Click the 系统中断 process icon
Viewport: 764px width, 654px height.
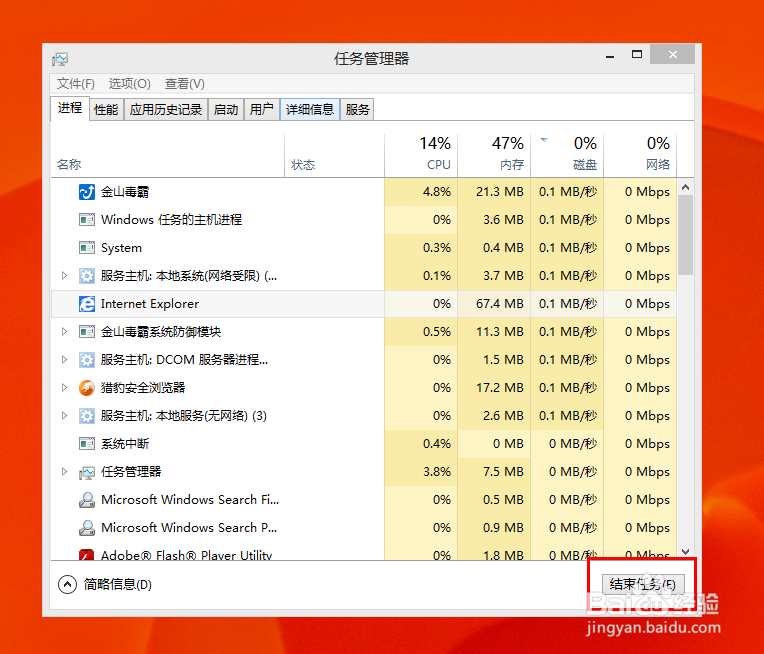(x=87, y=444)
